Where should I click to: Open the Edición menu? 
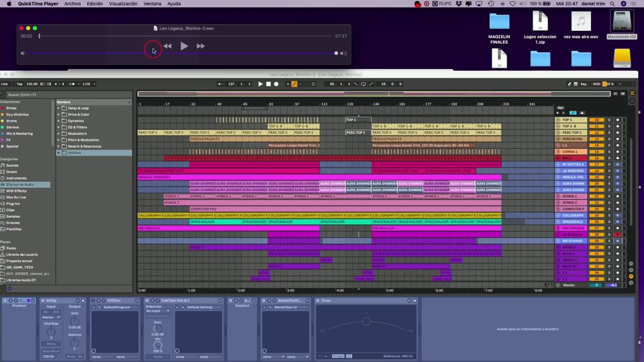click(x=95, y=4)
